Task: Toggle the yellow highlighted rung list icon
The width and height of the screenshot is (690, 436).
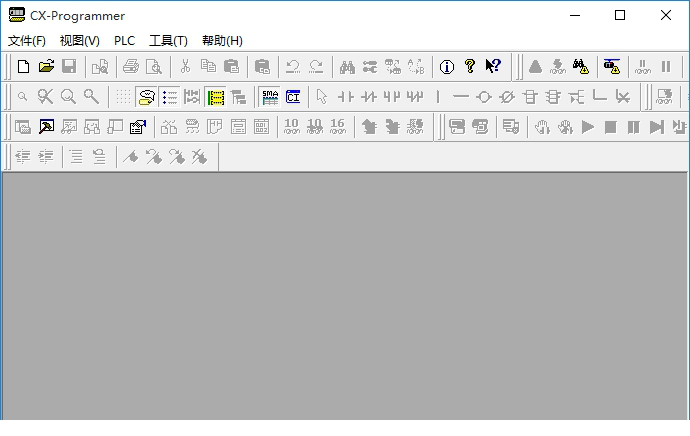Action: pos(216,97)
